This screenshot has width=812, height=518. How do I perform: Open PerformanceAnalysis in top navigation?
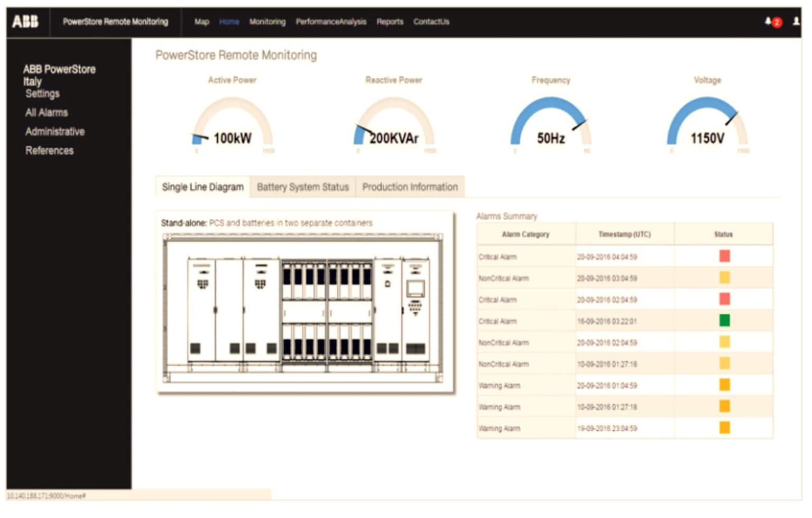[331, 22]
